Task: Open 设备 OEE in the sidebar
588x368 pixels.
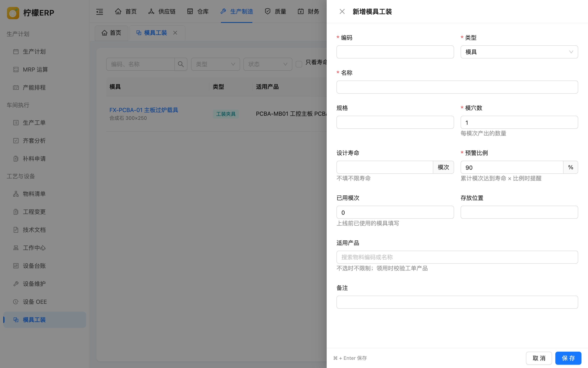Action: click(x=45, y=302)
